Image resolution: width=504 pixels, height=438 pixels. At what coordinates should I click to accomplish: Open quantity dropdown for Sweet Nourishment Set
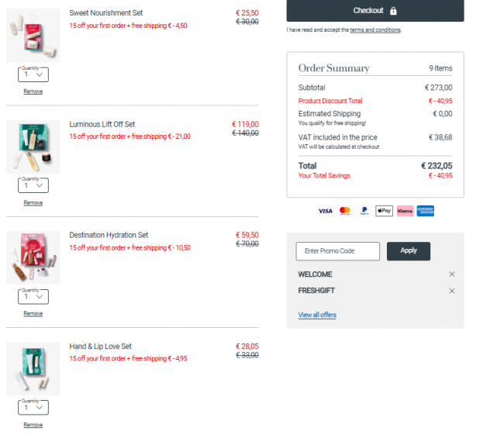click(x=33, y=74)
